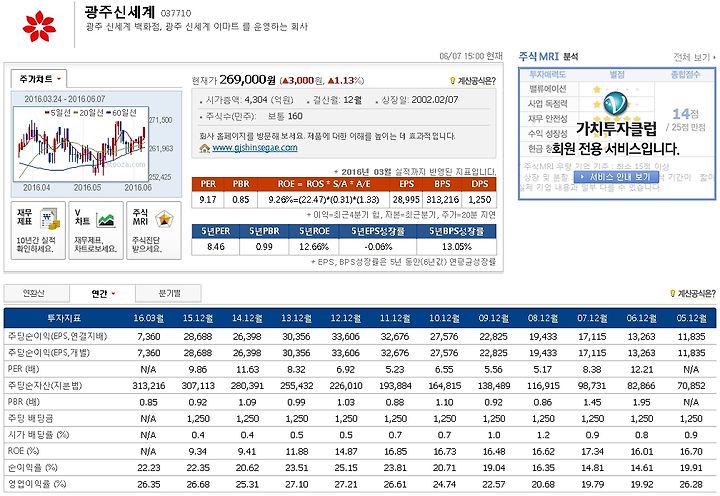The image size is (720, 496).
Task: Click the 5년BPS성장률 header cell
Action: coord(456,231)
